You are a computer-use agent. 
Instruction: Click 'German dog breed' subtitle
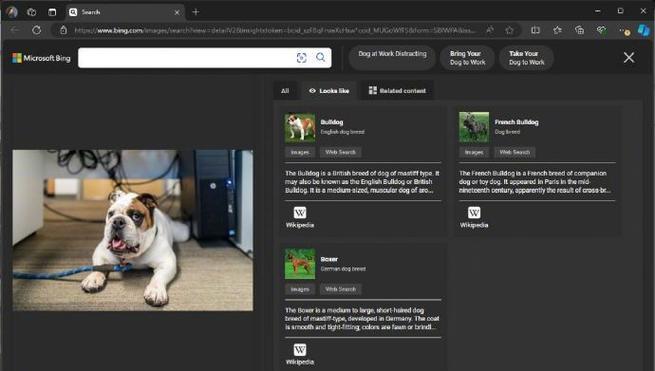(x=343, y=269)
